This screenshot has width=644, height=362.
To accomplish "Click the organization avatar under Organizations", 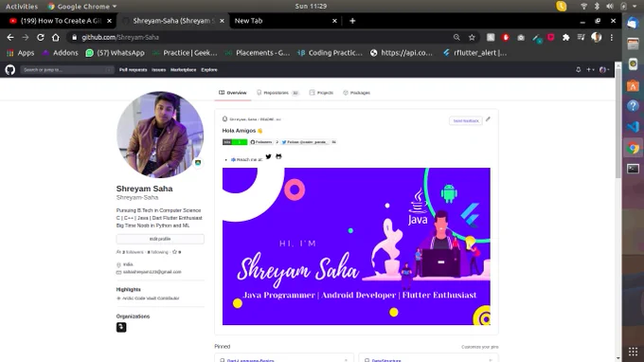I will pyautogui.click(x=121, y=327).
